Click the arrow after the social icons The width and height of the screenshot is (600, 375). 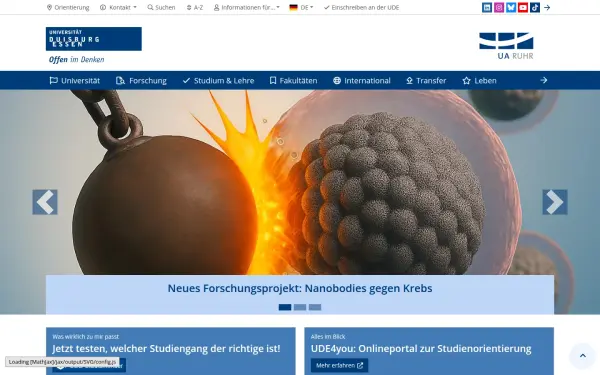pyautogui.click(x=547, y=7)
